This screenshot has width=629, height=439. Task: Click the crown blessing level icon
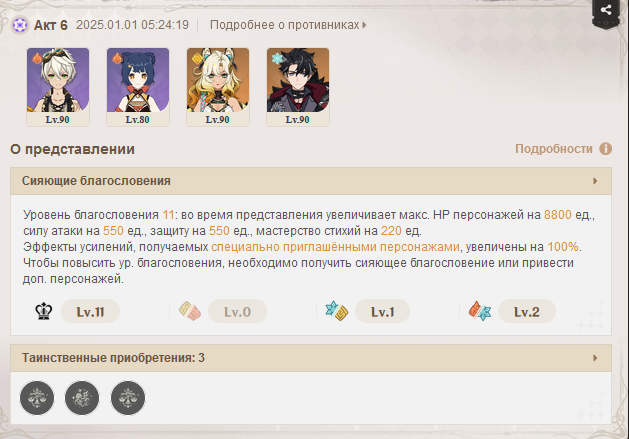[44, 311]
